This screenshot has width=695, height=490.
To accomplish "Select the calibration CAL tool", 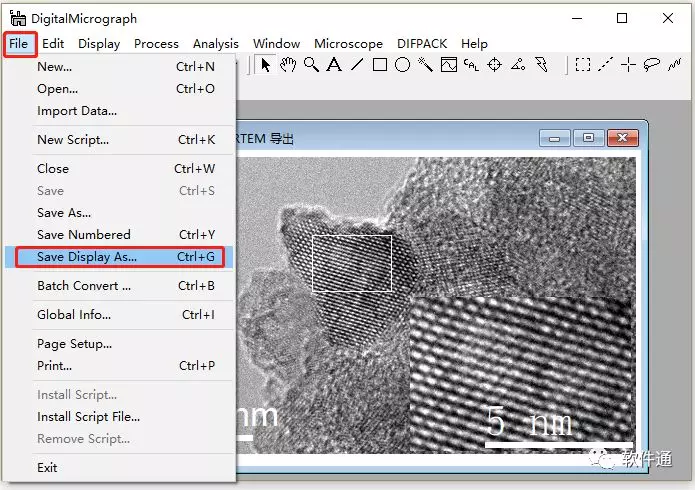I will pyautogui.click(x=471, y=65).
